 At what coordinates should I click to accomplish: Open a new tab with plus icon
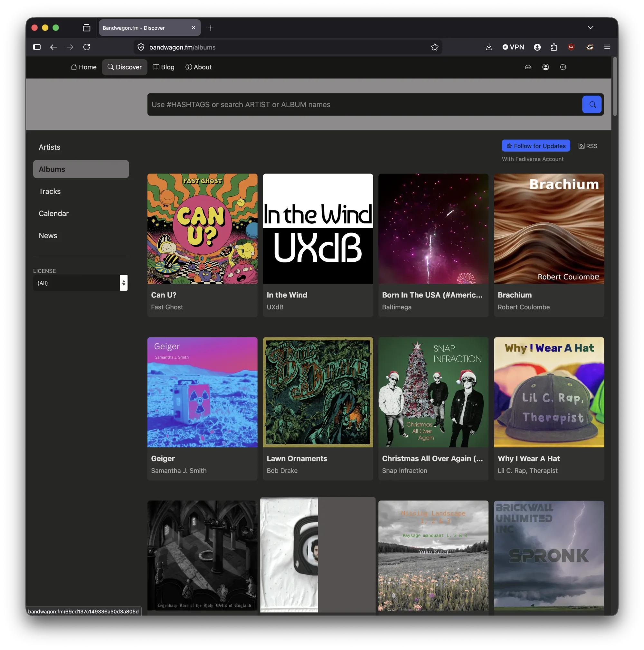coord(211,28)
